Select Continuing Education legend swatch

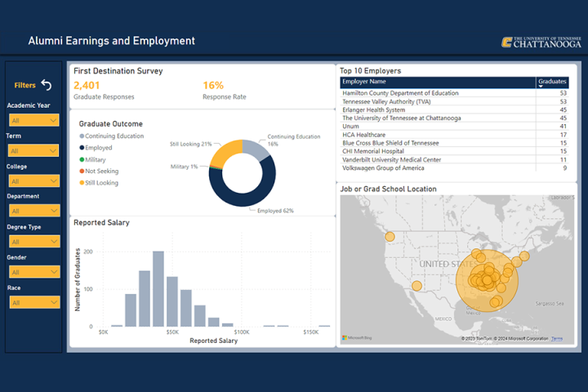[82, 136]
